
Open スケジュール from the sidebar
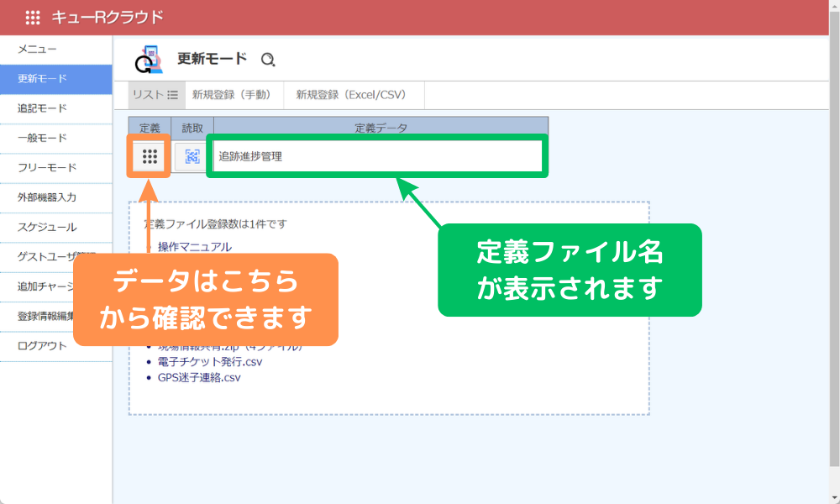56,227
